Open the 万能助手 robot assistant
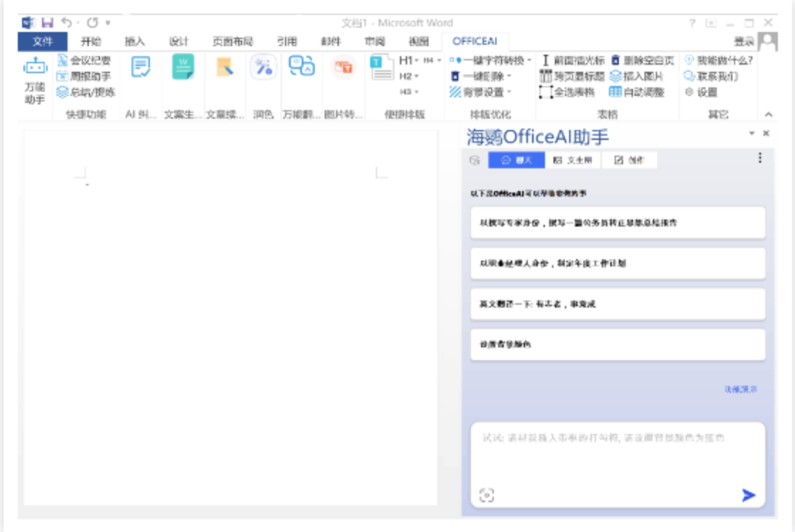Image resolution: width=795 pixels, height=532 pixels. coord(35,80)
